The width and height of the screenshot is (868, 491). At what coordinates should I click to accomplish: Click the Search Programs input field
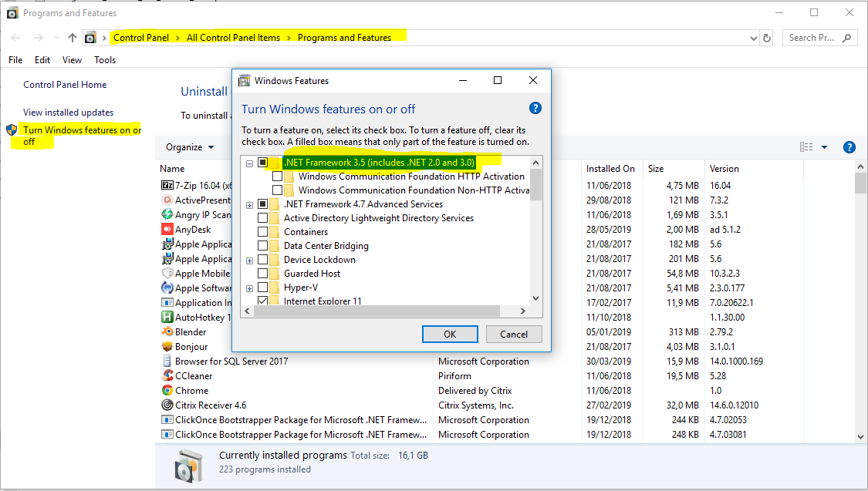(x=812, y=38)
